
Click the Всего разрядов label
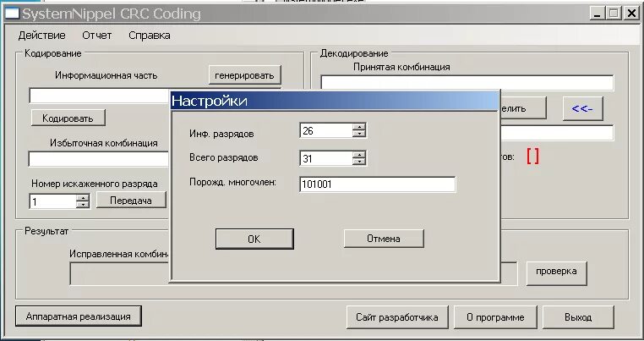coord(223,157)
